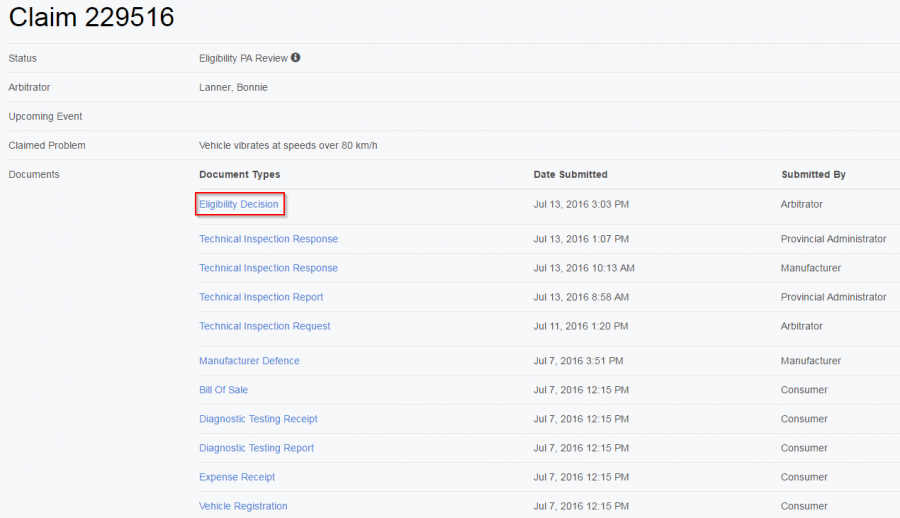
Task: Click the Document Types column header
Action: (239, 175)
